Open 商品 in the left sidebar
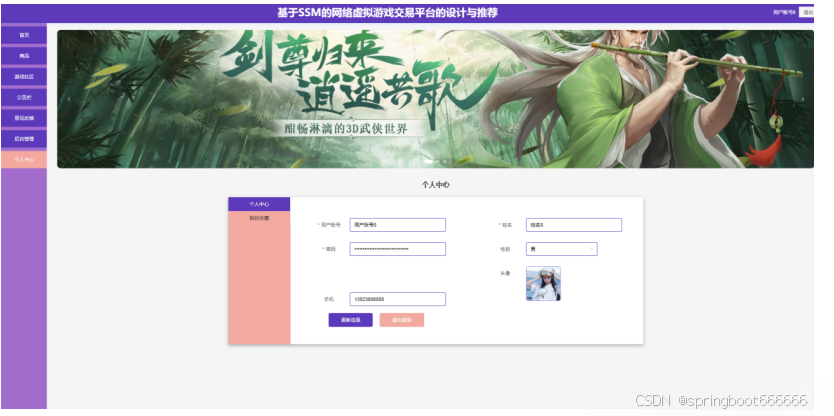The width and height of the screenshot is (834, 416). 24,56
